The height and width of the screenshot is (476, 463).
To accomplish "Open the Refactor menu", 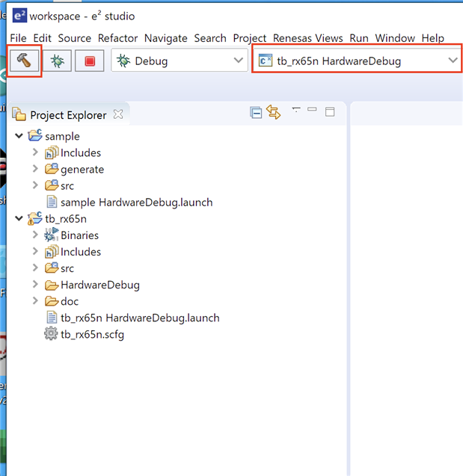I will pyautogui.click(x=118, y=38).
